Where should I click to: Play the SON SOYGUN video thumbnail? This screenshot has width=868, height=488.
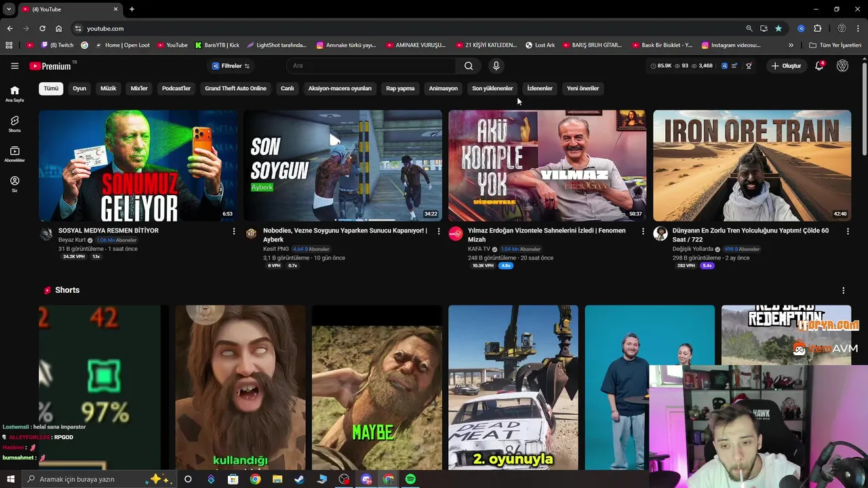[x=342, y=165]
